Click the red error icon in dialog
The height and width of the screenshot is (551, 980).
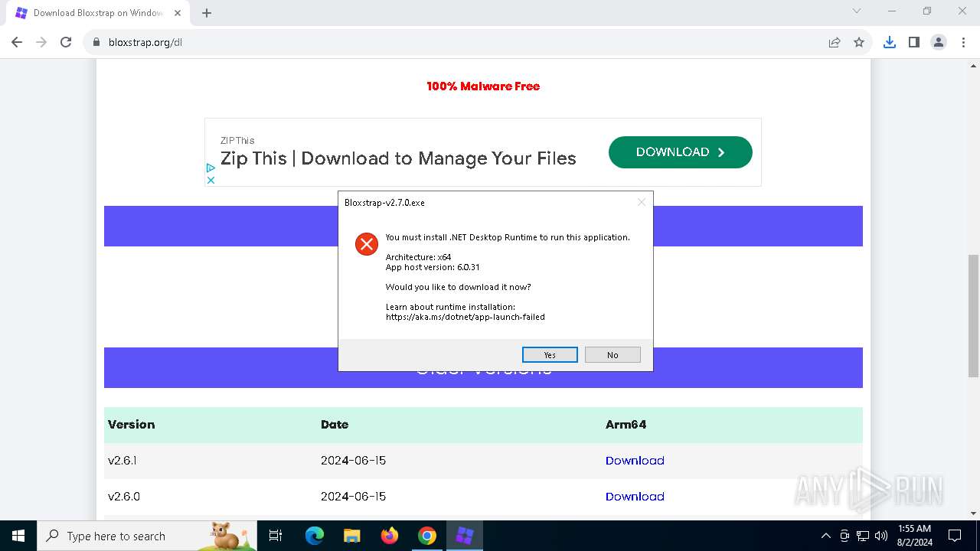click(x=367, y=244)
